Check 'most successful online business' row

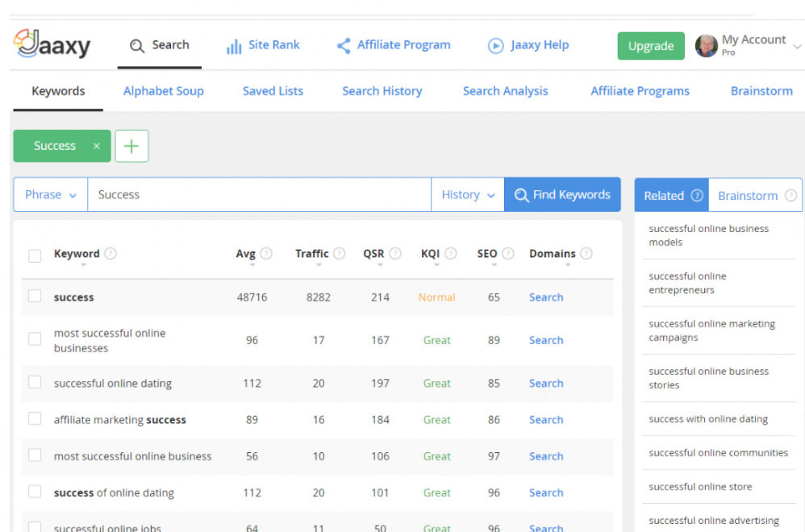35,455
